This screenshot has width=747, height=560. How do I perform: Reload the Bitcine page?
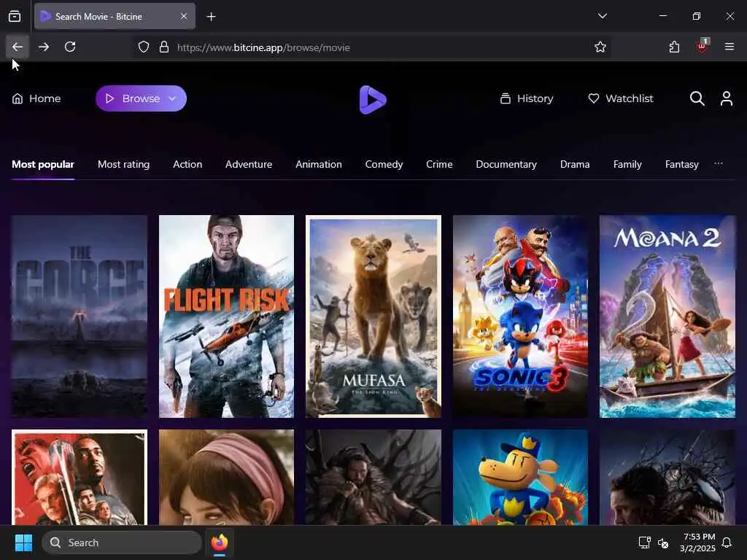point(70,47)
